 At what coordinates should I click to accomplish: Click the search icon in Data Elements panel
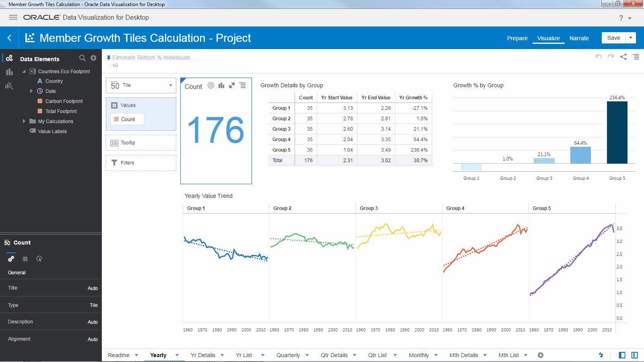(83, 58)
